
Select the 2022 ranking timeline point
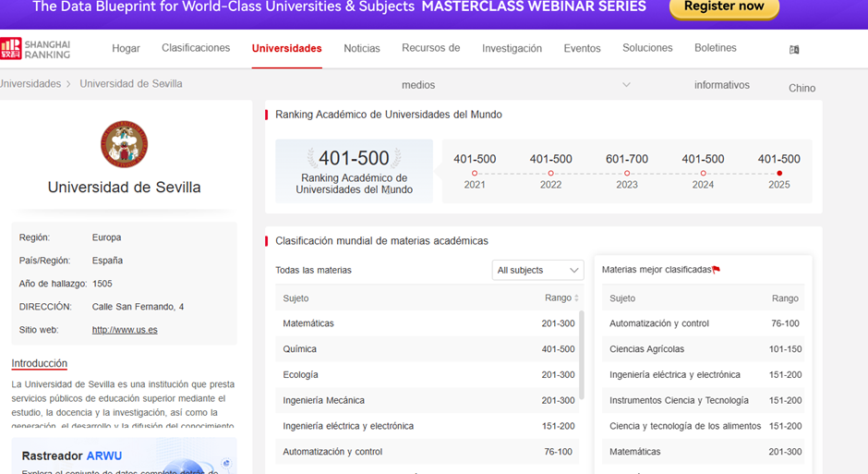click(x=550, y=174)
